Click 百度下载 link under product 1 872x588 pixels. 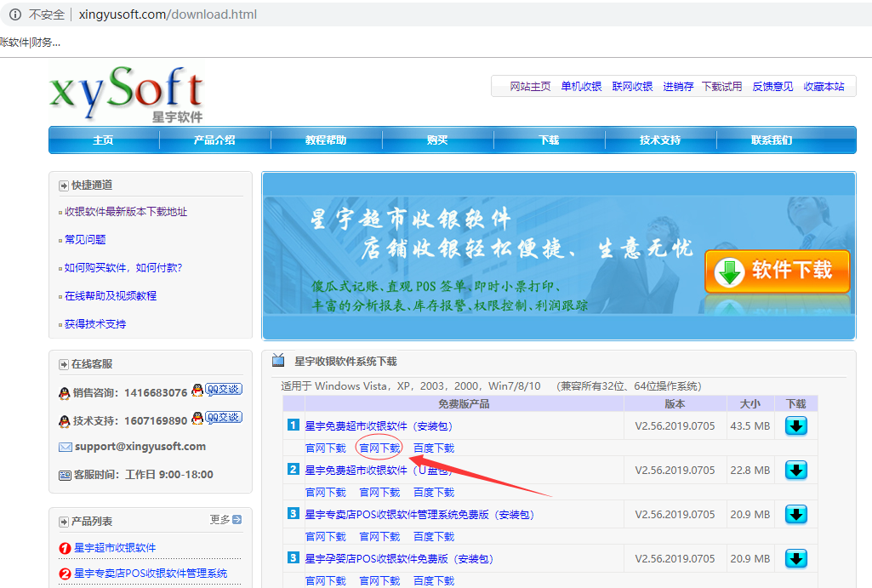(434, 448)
